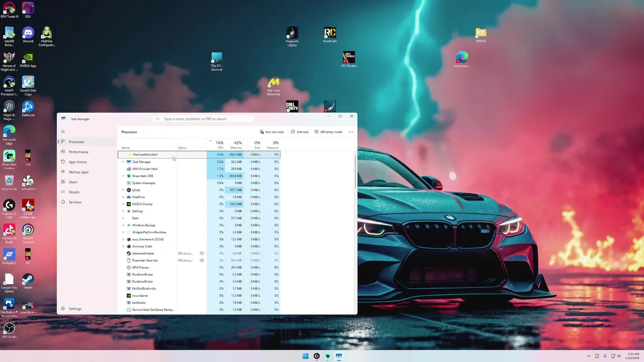Viewport: 644px width, 362px height.
Task: Select the Splitgate 2 desktop icon
Action: point(9,256)
